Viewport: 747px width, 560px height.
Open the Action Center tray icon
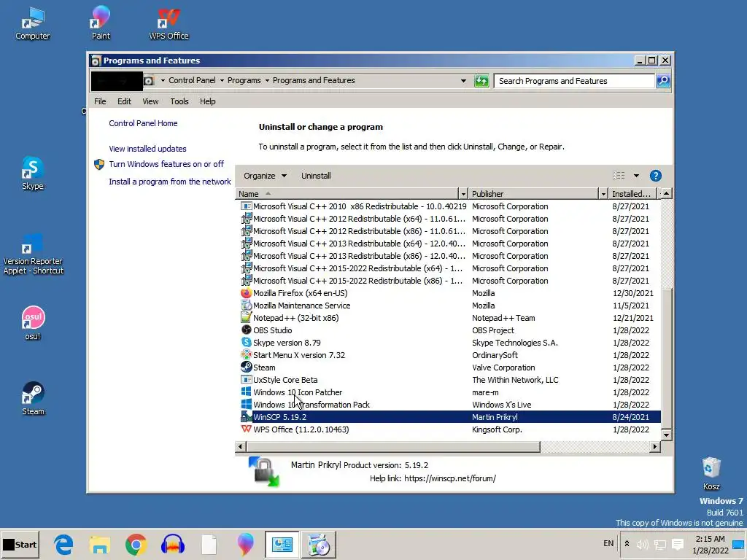tap(678, 544)
